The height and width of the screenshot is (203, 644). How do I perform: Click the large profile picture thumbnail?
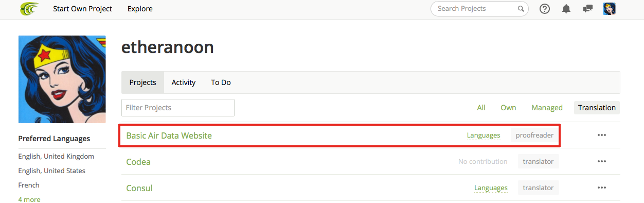[62, 79]
